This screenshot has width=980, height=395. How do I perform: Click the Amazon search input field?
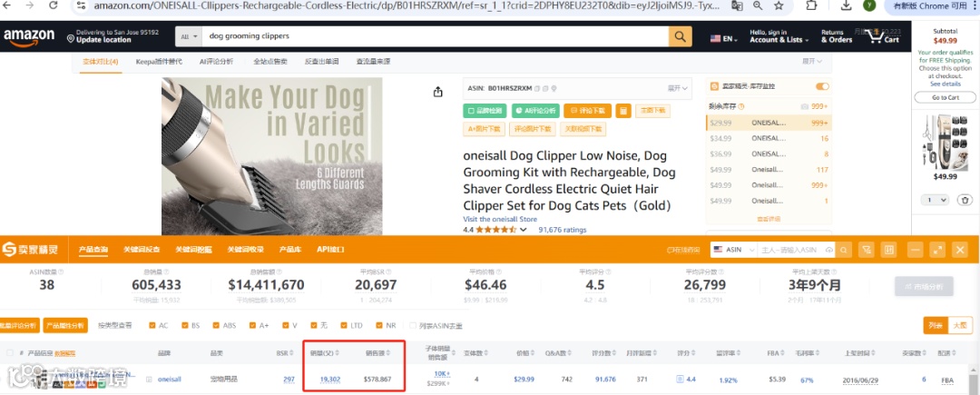click(435, 36)
